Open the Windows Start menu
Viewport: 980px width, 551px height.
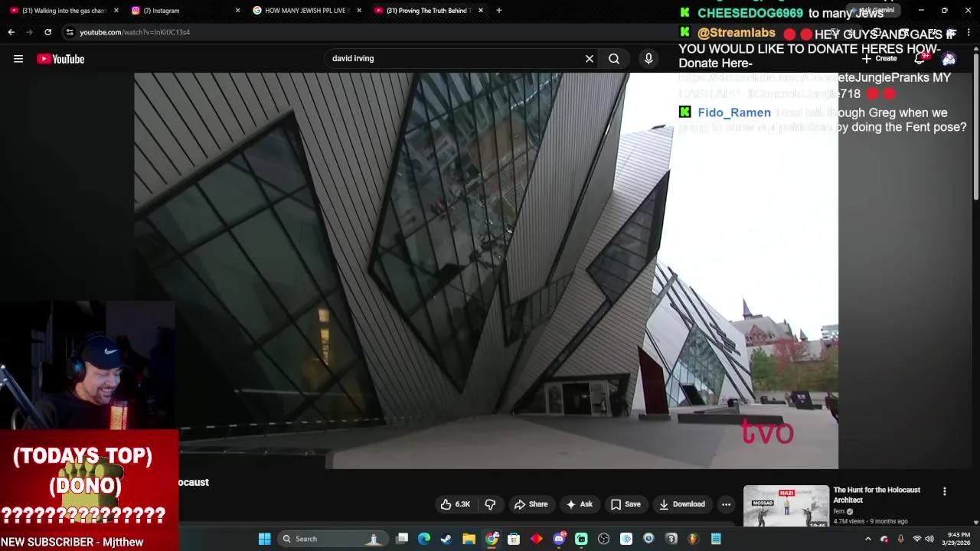[264, 539]
